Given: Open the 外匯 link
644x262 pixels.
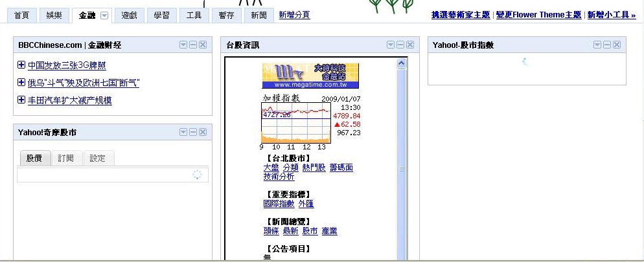Looking at the screenshot, I should [306, 203].
